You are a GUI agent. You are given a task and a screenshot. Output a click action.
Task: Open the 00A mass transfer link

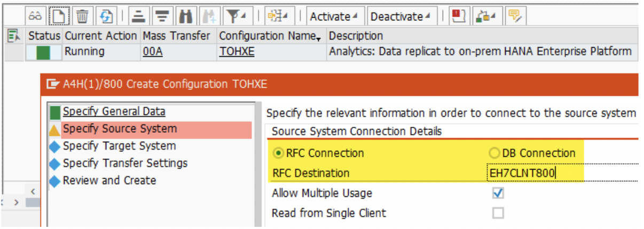(153, 52)
